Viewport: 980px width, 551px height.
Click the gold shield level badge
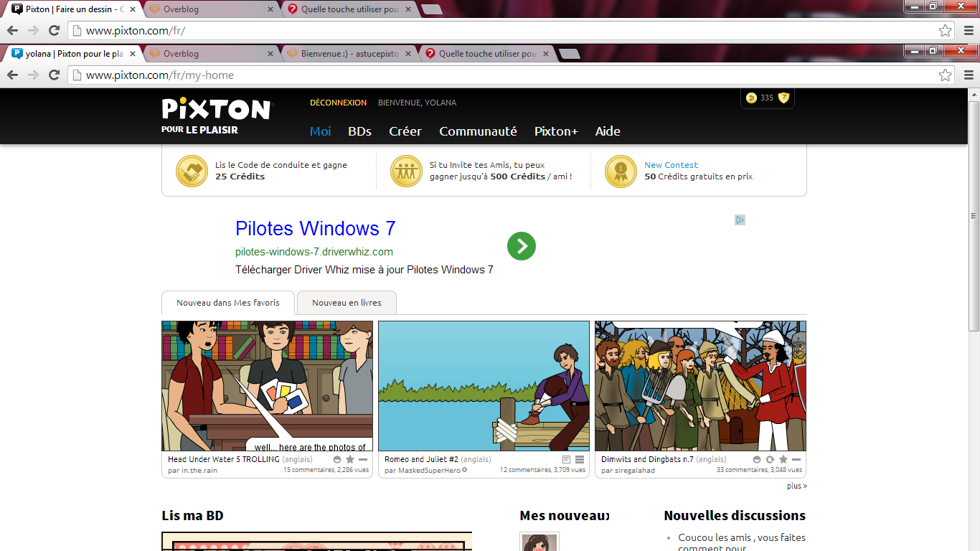click(783, 98)
